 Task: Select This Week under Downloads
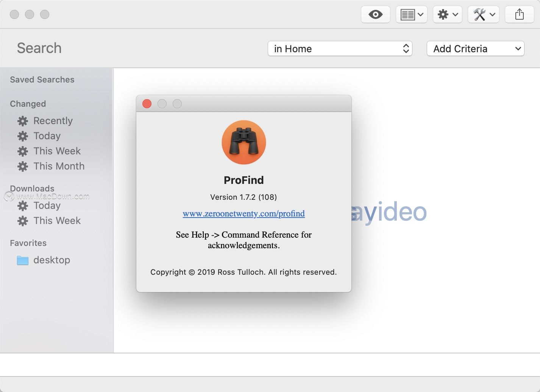pyautogui.click(x=57, y=221)
